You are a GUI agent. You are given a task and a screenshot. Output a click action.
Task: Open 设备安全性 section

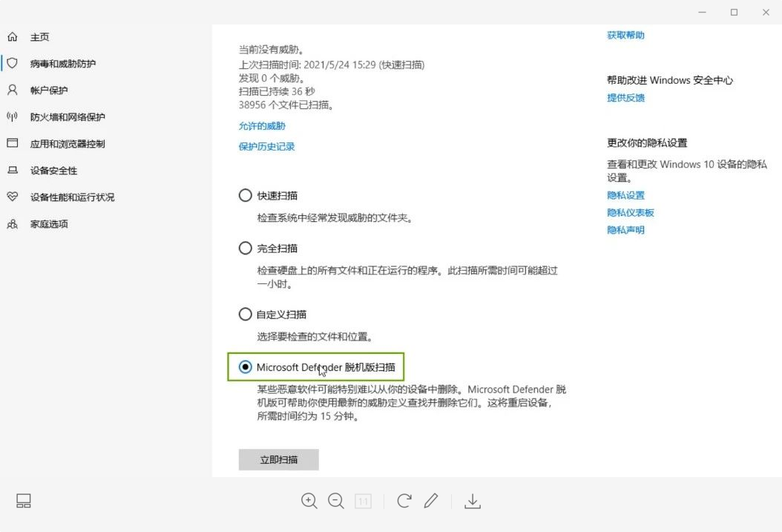click(53, 171)
